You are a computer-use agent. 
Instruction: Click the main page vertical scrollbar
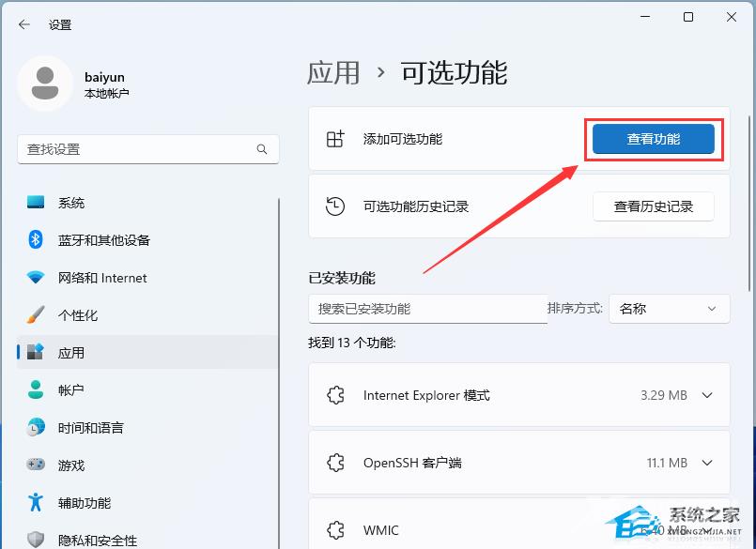[749, 203]
